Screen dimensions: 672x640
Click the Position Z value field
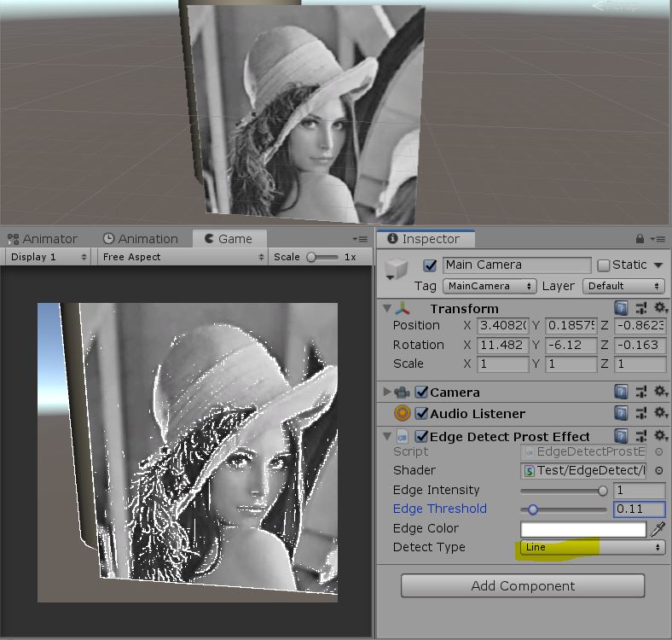(640, 326)
